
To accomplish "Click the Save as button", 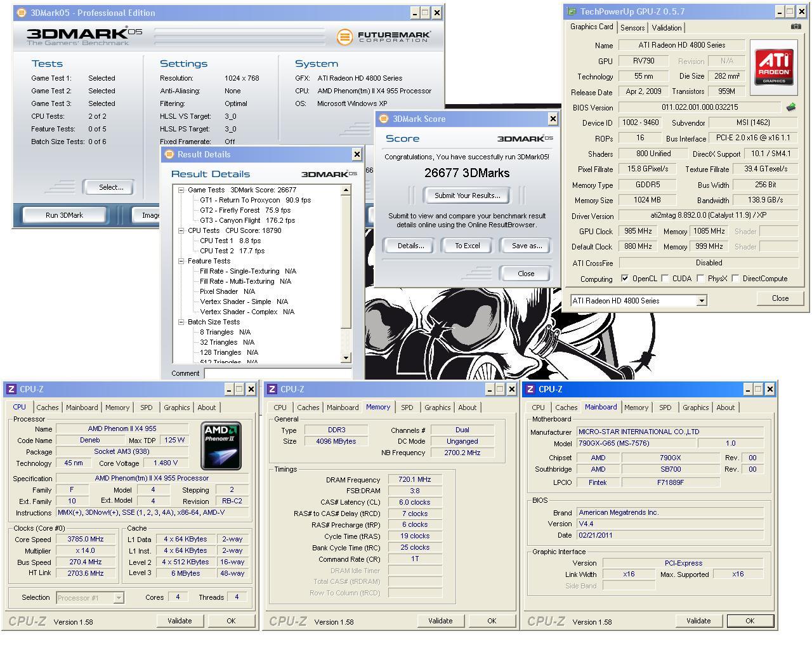I will (527, 246).
